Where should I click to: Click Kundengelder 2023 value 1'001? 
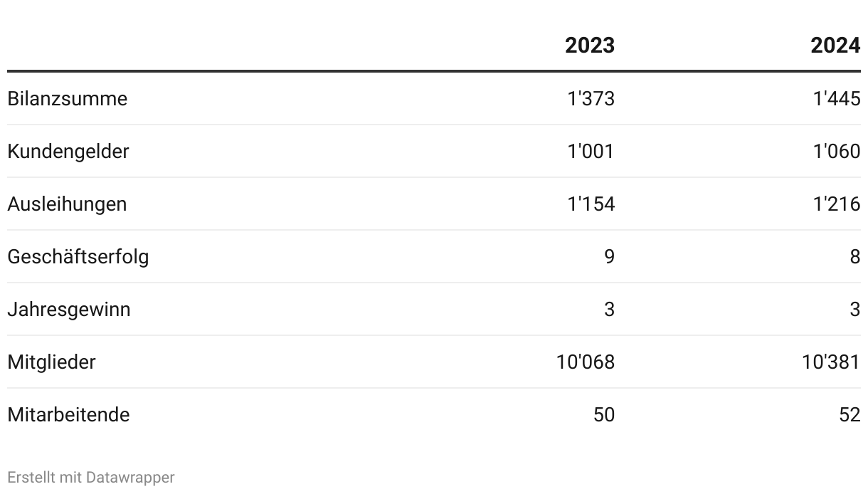click(x=591, y=152)
